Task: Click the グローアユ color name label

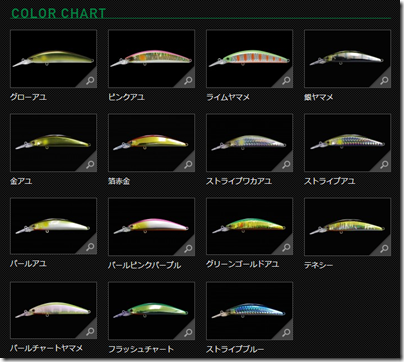Action: (28, 97)
